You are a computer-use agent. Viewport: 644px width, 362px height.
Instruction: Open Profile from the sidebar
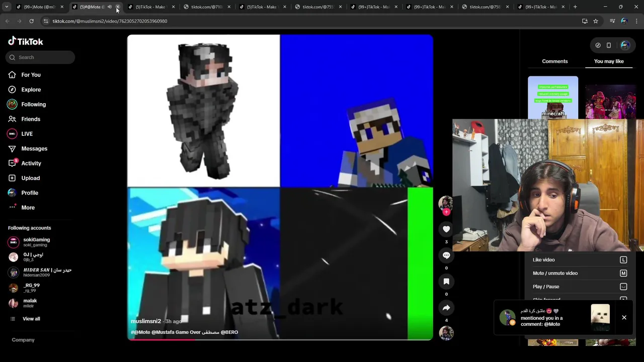tap(29, 193)
